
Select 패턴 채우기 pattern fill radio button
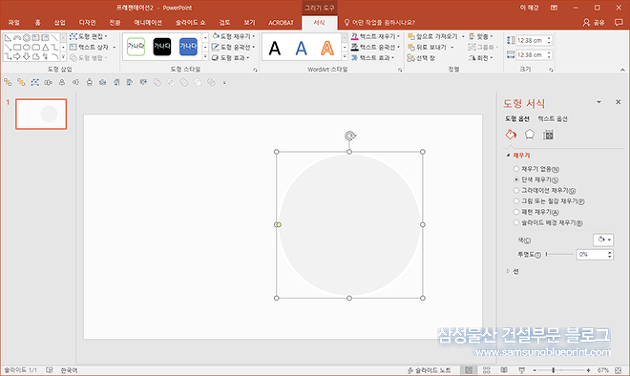click(516, 212)
